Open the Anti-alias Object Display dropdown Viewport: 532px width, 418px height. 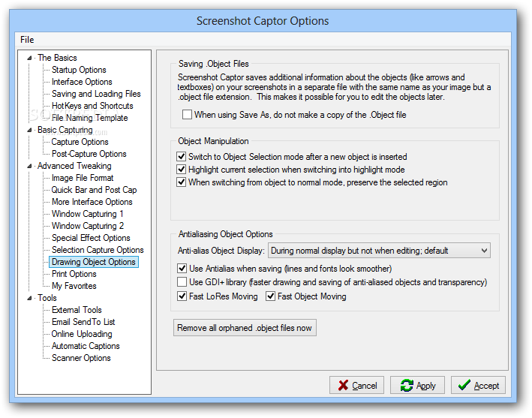(x=379, y=251)
